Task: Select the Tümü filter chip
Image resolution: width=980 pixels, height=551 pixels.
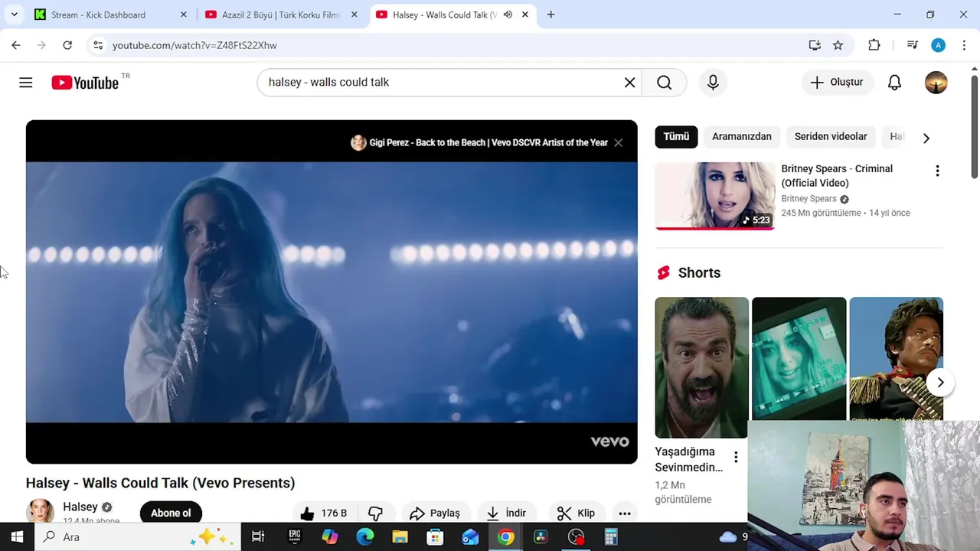Action: coord(676,136)
